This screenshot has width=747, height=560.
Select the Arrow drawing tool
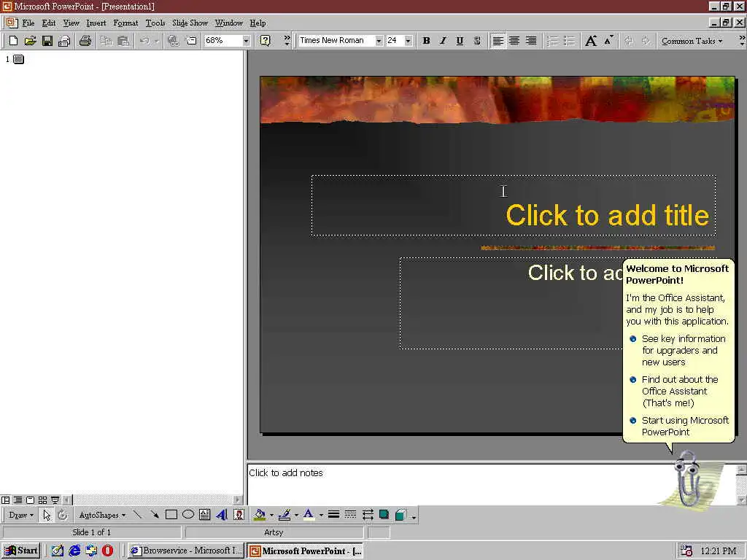[x=155, y=515]
